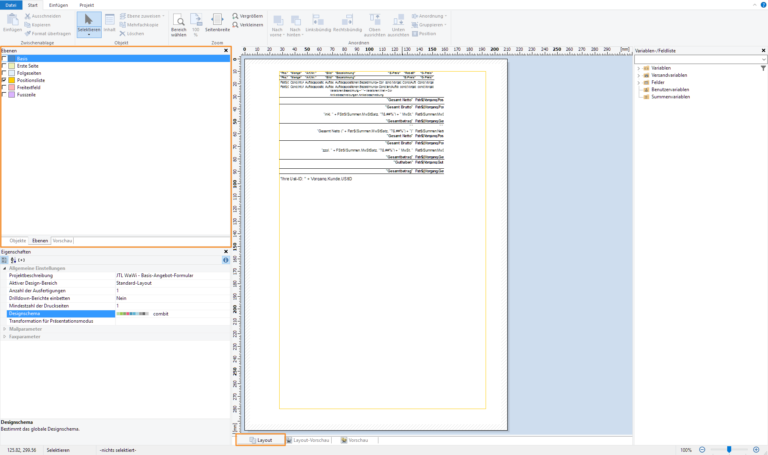Click the Vergrößern magnifier

250,17
